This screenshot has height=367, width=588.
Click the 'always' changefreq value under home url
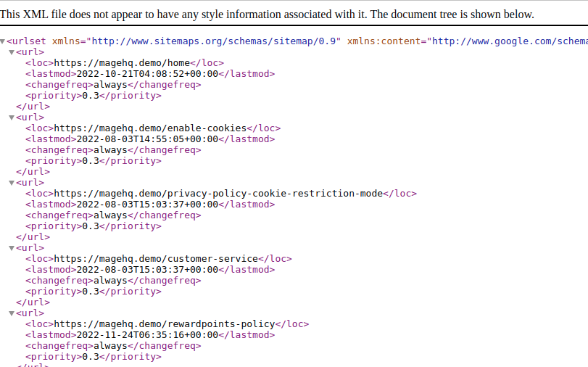coord(110,84)
